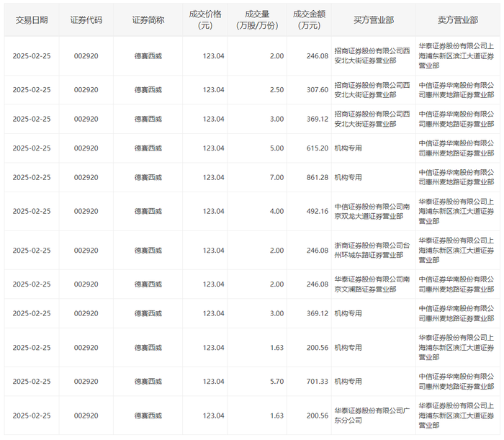This screenshot has height=440, width=504.
Task: Click the seller cell in the 615.20 row
Action: [x=456, y=148]
